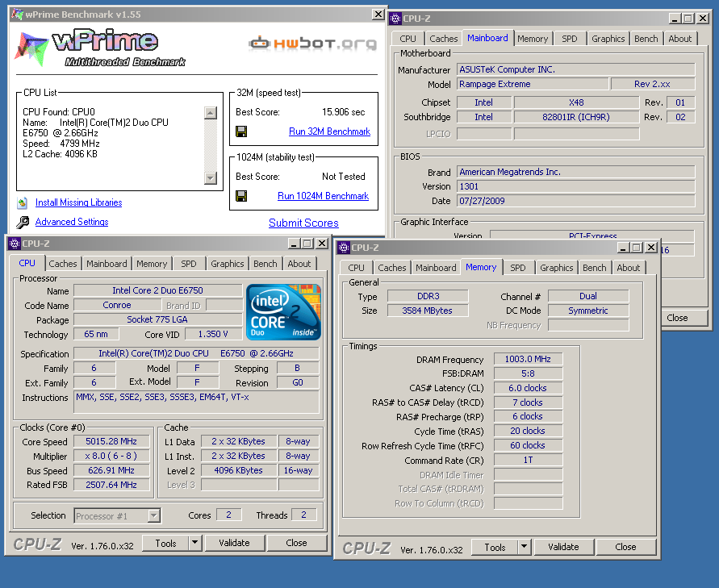The height and width of the screenshot is (588, 719).
Task: Expand the Tools dropdown arrow in the Memory tab window
Action: [524, 547]
